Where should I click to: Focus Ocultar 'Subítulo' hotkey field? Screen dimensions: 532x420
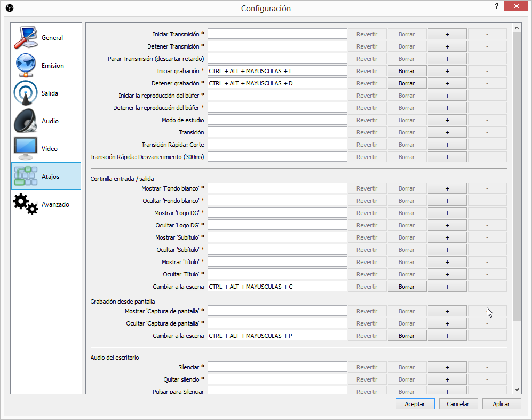pyautogui.click(x=277, y=249)
